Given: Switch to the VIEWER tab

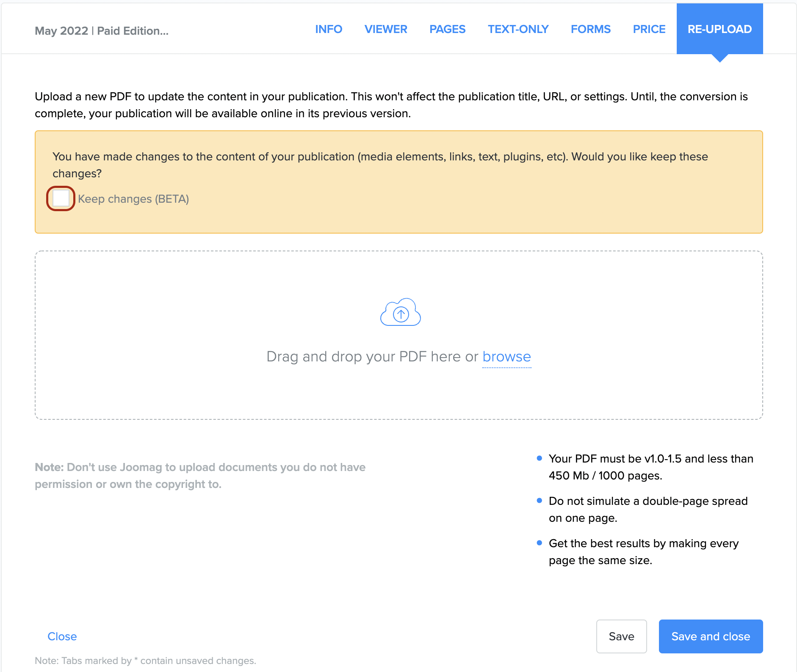Looking at the screenshot, I should click(385, 29).
